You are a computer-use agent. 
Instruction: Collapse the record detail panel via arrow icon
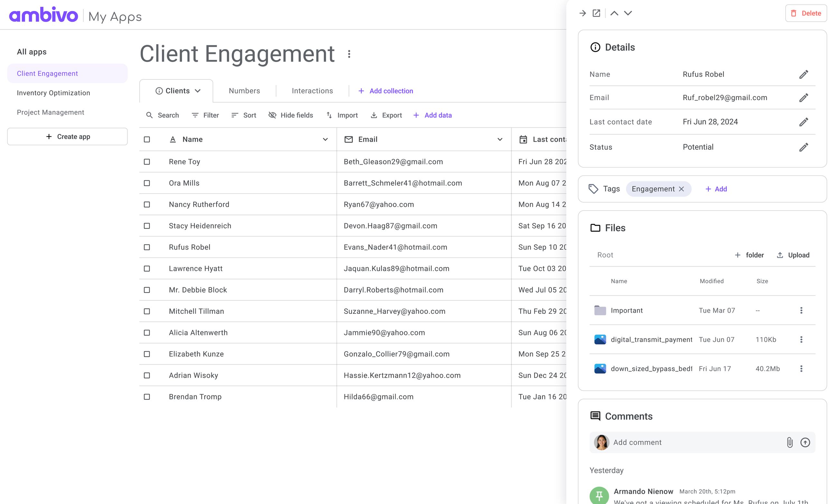click(x=583, y=13)
